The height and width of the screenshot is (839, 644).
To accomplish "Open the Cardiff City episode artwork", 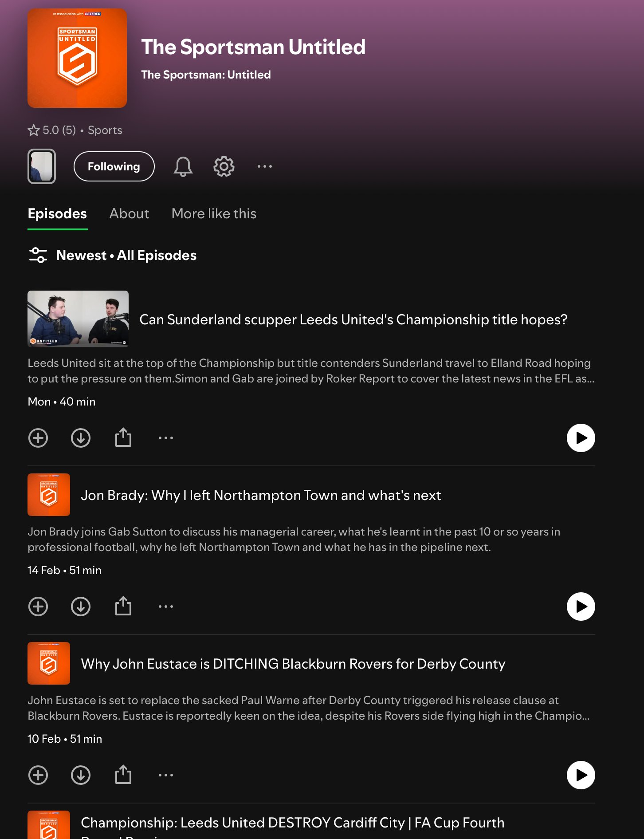I will point(49,825).
